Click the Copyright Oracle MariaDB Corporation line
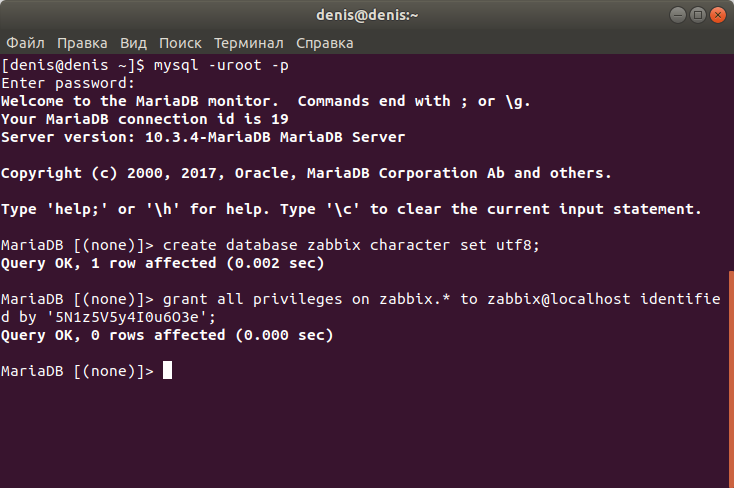 click(306, 173)
